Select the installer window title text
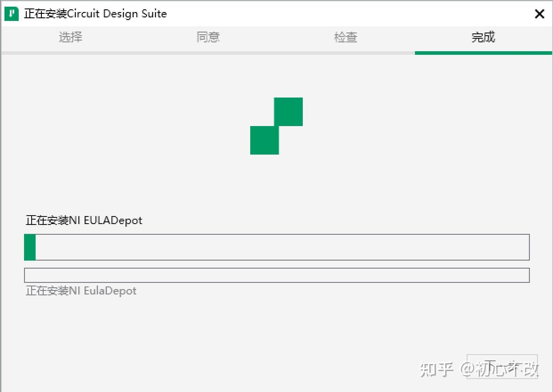553x392 pixels. (95, 14)
